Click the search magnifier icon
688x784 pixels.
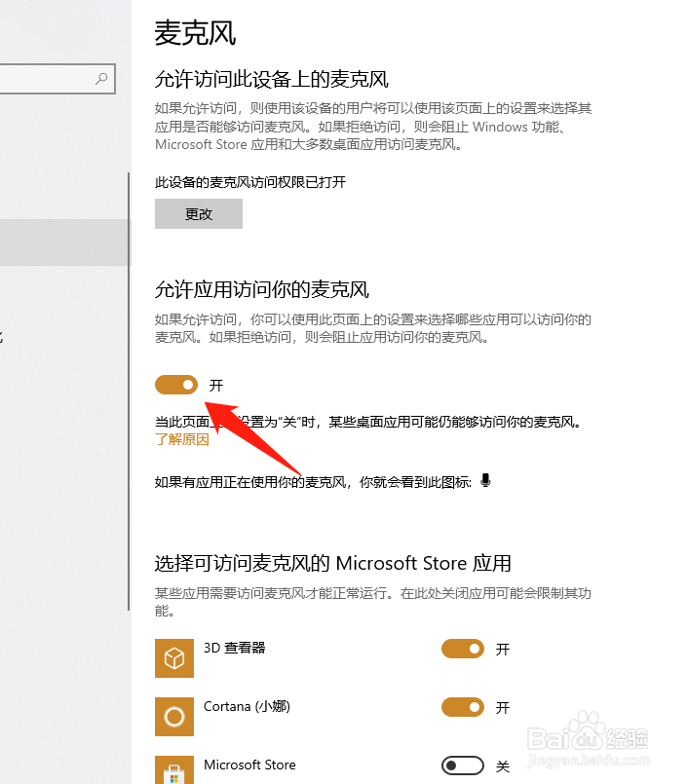(x=101, y=79)
